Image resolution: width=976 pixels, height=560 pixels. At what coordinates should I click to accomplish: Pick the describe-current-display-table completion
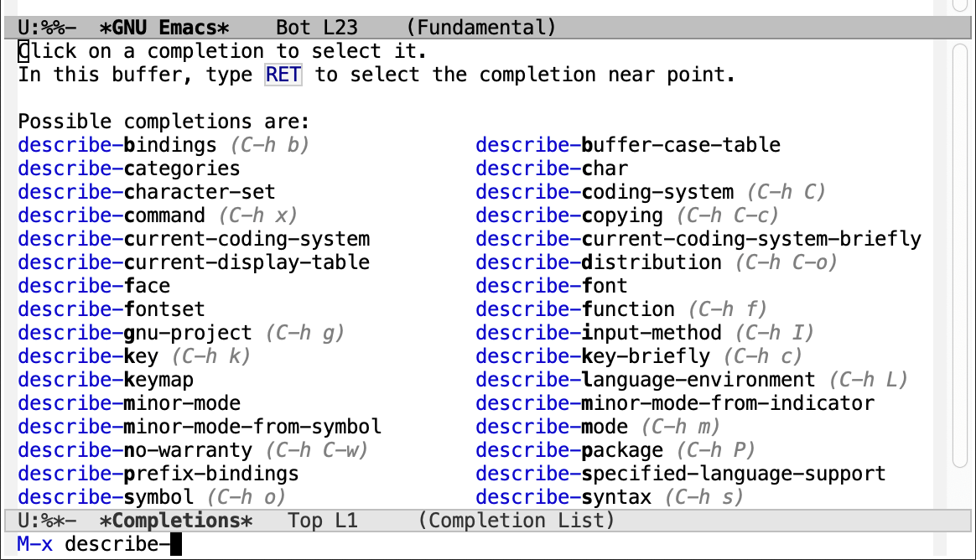coord(193,262)
